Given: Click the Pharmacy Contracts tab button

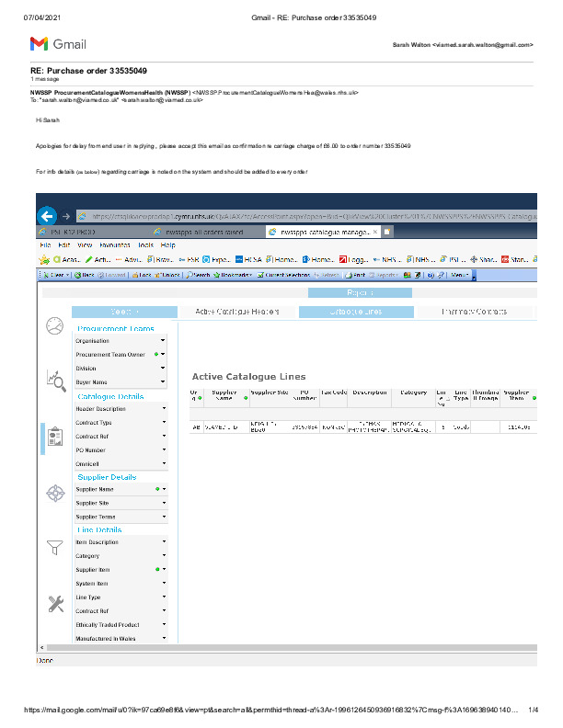Looking at the screenshot, I should tap(473, 312).
